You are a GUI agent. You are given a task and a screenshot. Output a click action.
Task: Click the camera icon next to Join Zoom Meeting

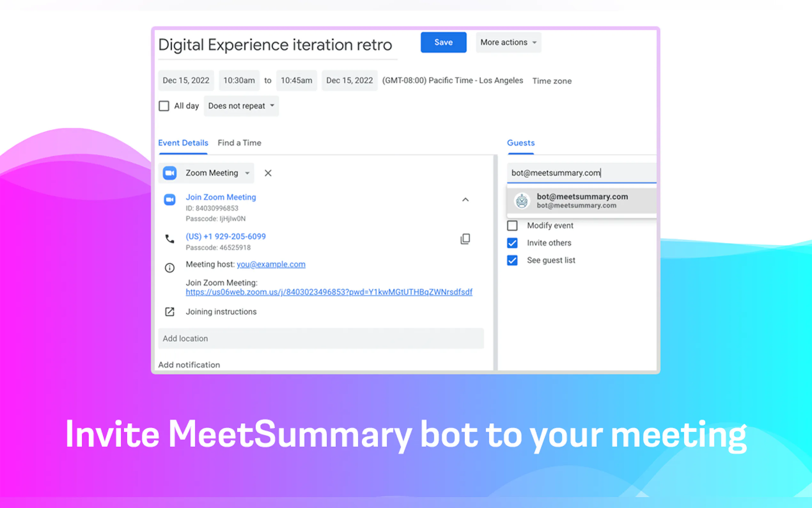169,200
